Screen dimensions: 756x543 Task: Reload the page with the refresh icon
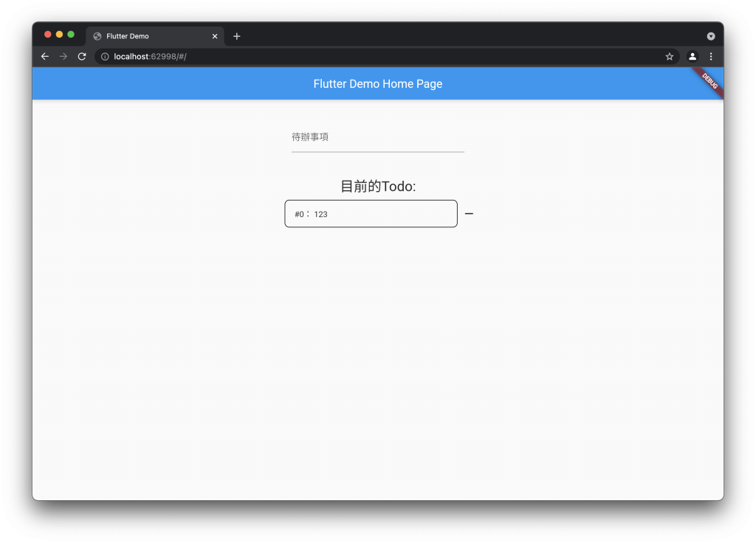(82, 56)
